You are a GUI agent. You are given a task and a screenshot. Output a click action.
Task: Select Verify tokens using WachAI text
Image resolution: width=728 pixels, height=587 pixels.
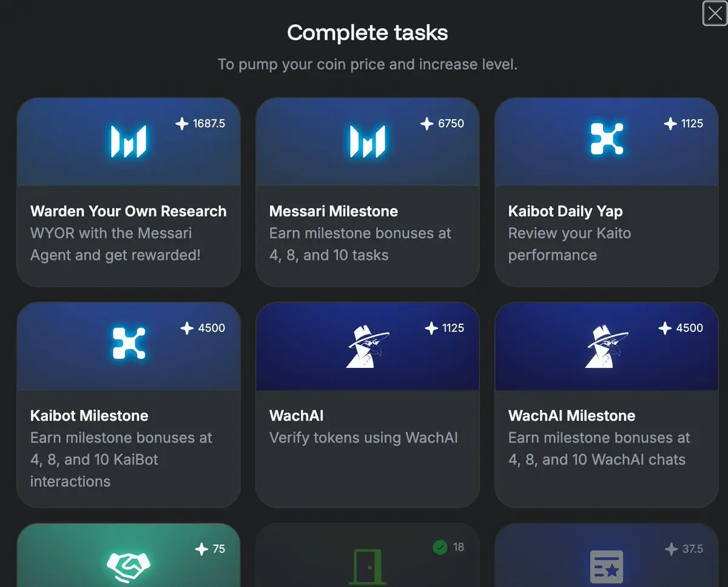(363, 438)
